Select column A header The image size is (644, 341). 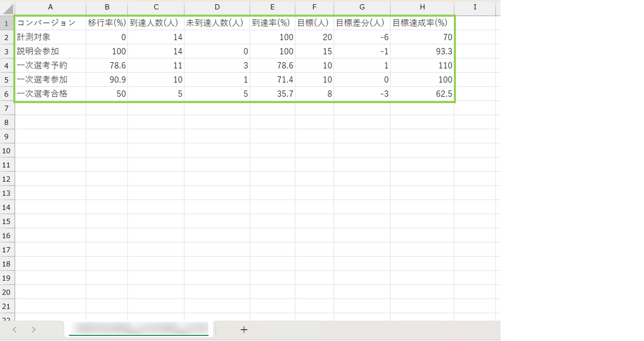[x=50, y=7]
